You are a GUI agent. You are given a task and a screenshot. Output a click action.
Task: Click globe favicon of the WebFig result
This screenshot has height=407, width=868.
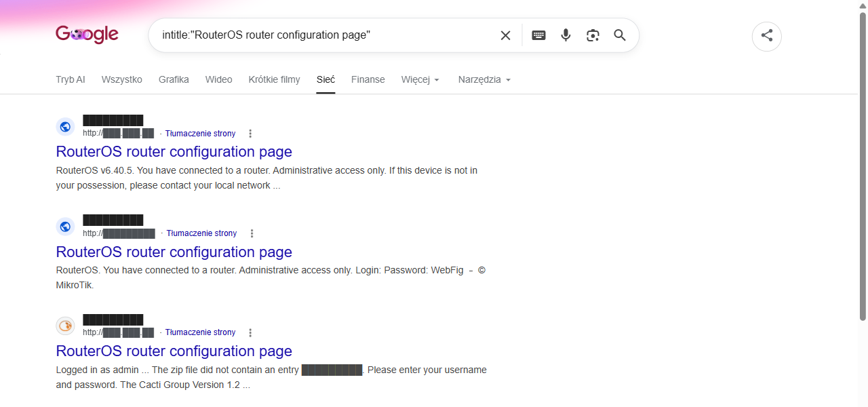tap(65, 227)
